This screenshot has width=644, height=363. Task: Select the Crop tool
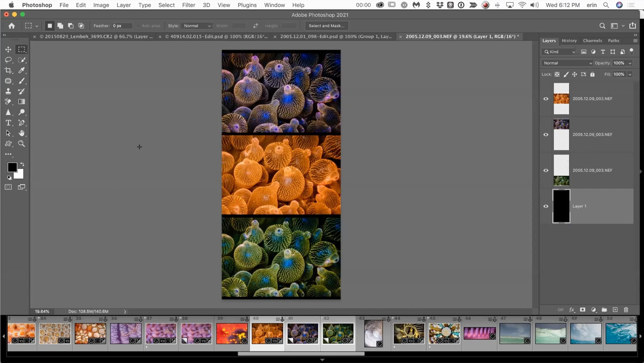coord(8,70)
